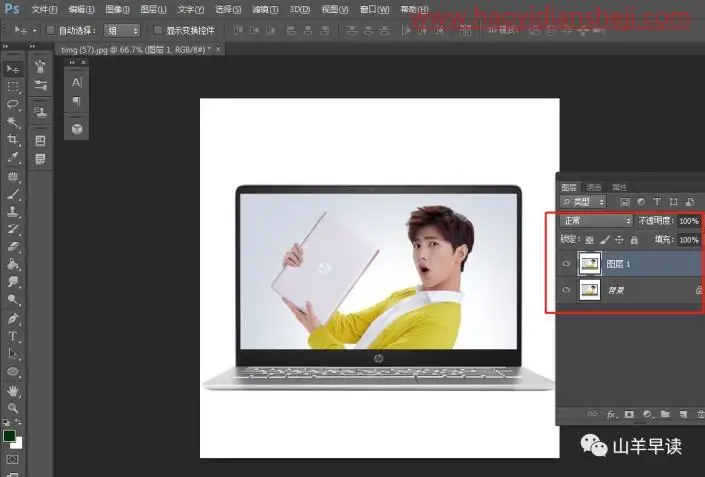Screen dimensions: 705x477
Task: Click the background color swatch
Action: 18,444
